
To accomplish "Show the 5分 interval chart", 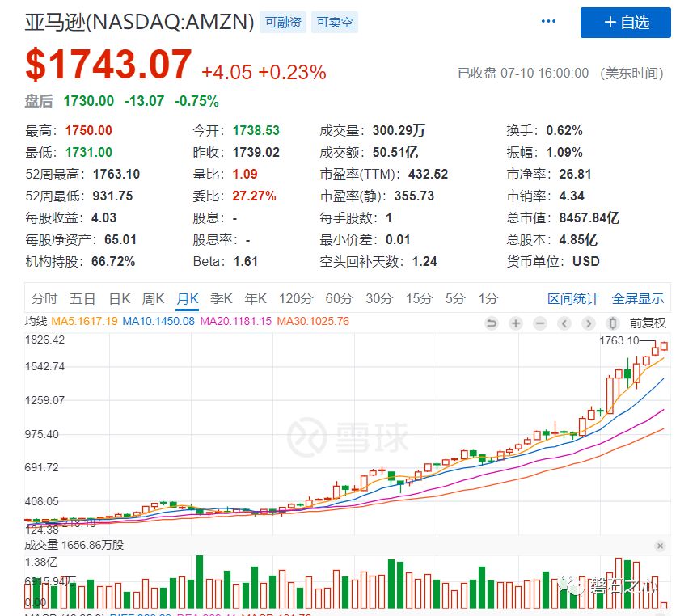I will (x=455, y=298).
